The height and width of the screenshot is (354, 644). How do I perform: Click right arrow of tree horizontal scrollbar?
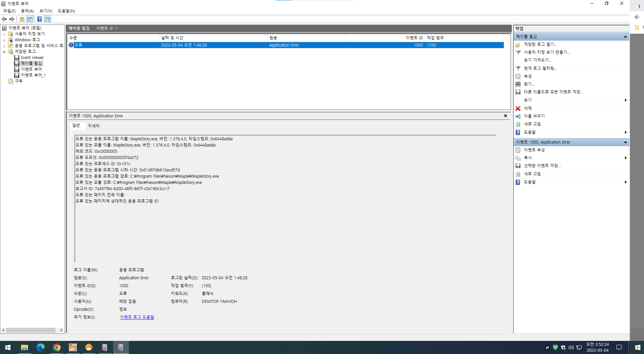pyautogui.click(x=61, y=330)
